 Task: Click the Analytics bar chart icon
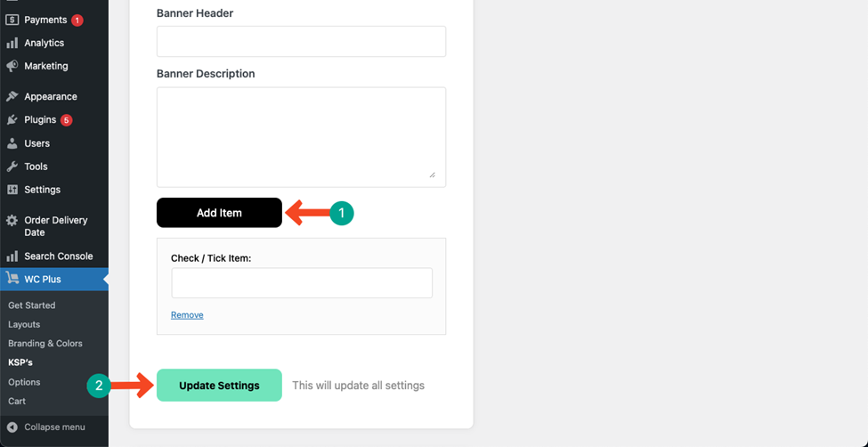[x=12, y=44]
